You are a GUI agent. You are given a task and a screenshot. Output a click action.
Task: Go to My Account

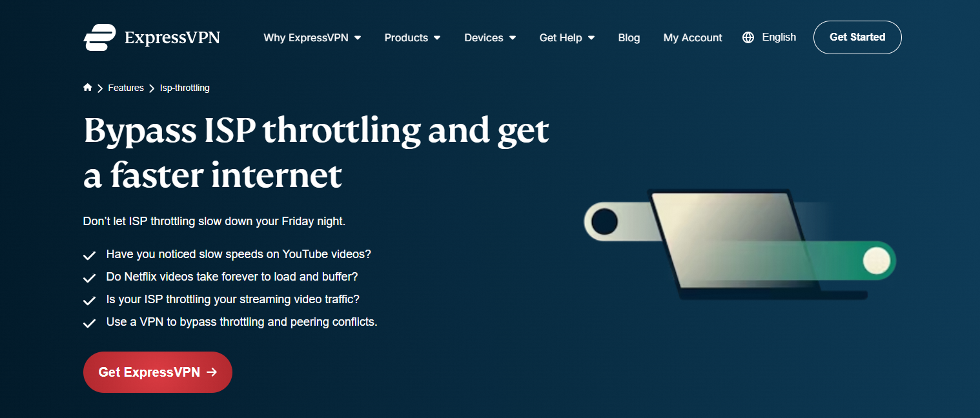point(693,38)
